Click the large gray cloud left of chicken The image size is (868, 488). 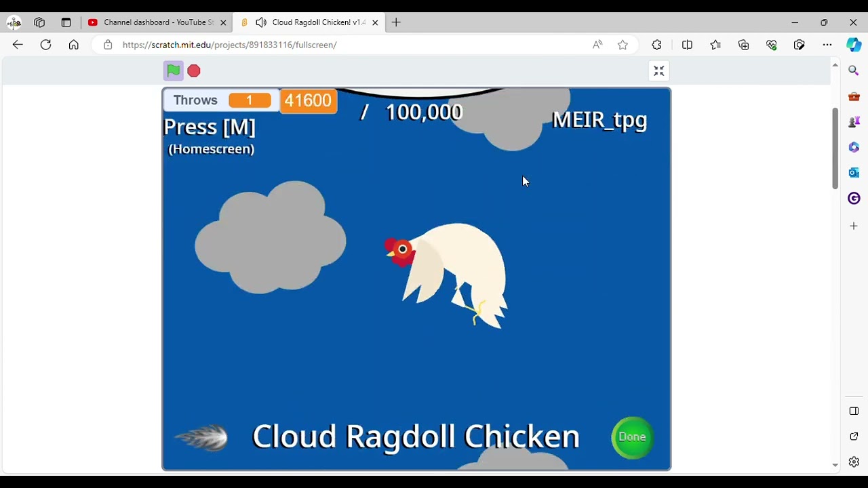pyautogui.click(x=270, y=237)
